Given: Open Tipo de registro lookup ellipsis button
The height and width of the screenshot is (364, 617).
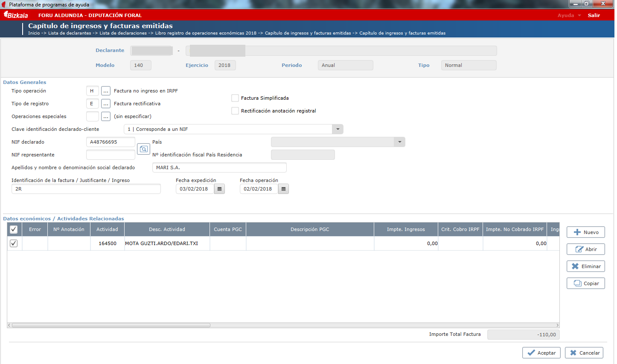Looking at the screenshot, I should point(106,104).
